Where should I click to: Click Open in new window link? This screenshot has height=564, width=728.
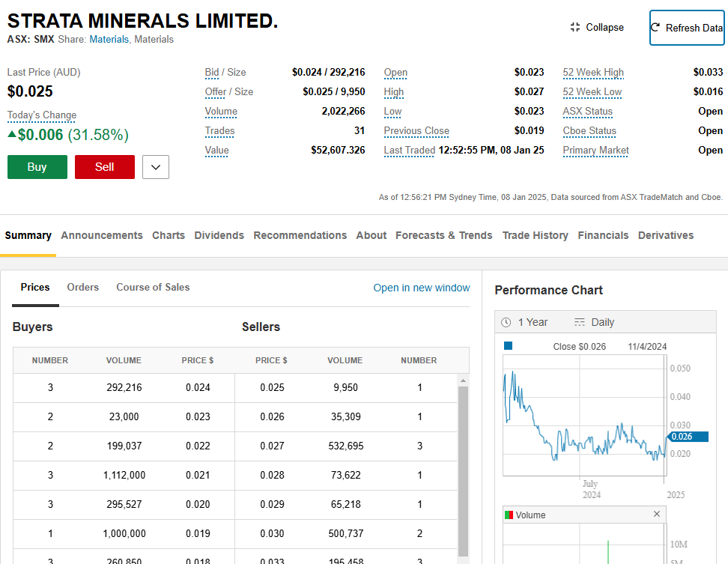(x=422, y=288)
